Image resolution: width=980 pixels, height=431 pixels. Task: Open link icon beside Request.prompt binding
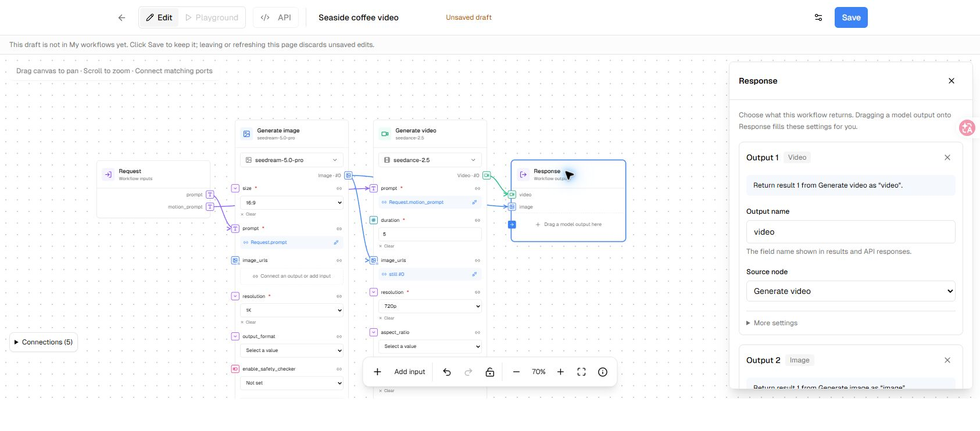(x=336, y=242)
